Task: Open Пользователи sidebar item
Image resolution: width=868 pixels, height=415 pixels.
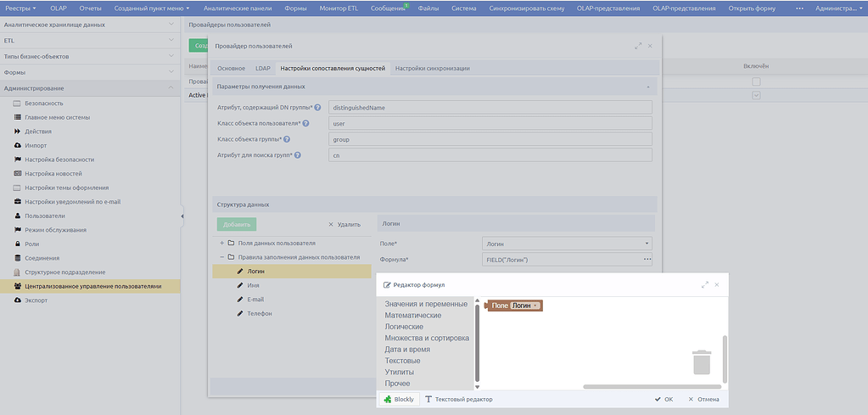Action: coord(44,216)
